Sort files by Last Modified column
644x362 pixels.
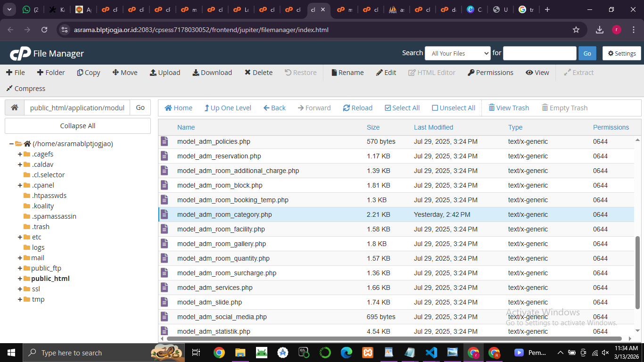pyautogui.click(x=433, y=127)
